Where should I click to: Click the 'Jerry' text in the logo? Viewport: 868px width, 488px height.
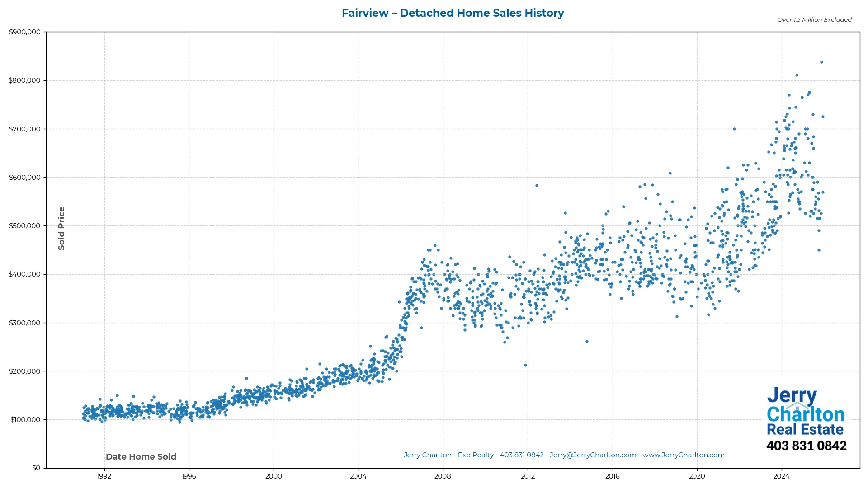[x=792, y=395]
